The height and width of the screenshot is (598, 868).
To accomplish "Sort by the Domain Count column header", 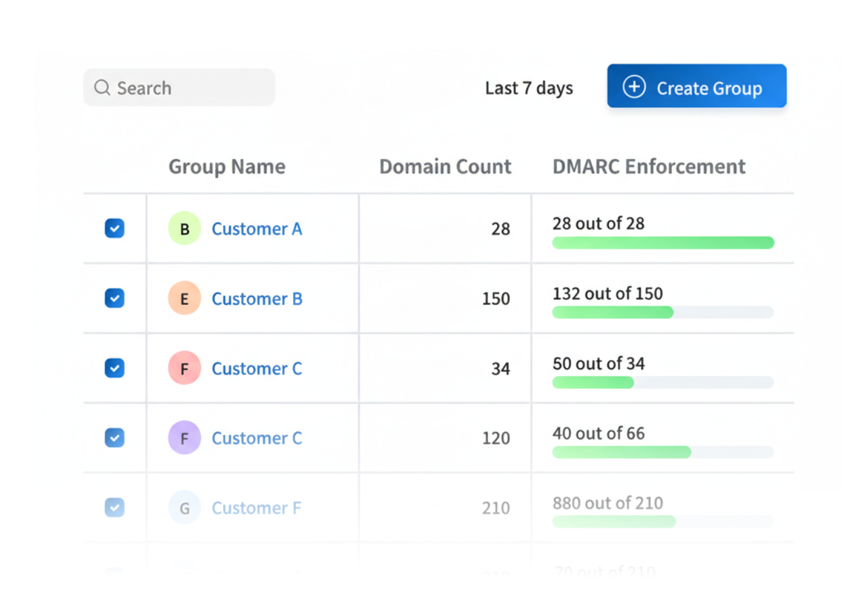I will coord(445,166).
